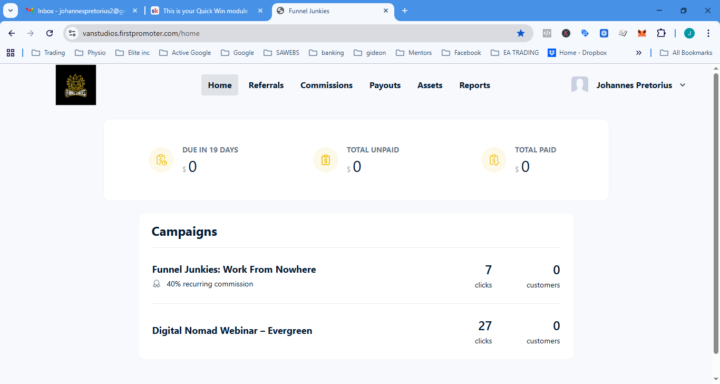Click the dark round extension icon
This screenshot has height=384, width=720.
(x=566, y=33)
